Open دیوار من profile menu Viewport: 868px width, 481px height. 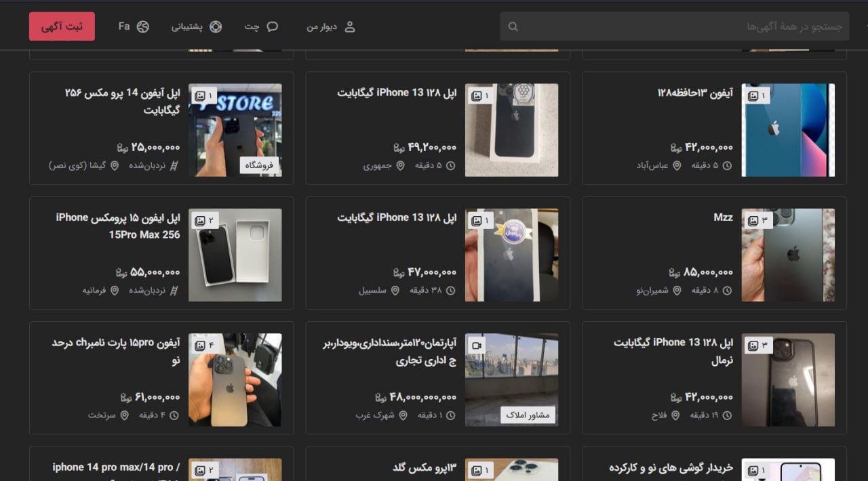(330, 27)
